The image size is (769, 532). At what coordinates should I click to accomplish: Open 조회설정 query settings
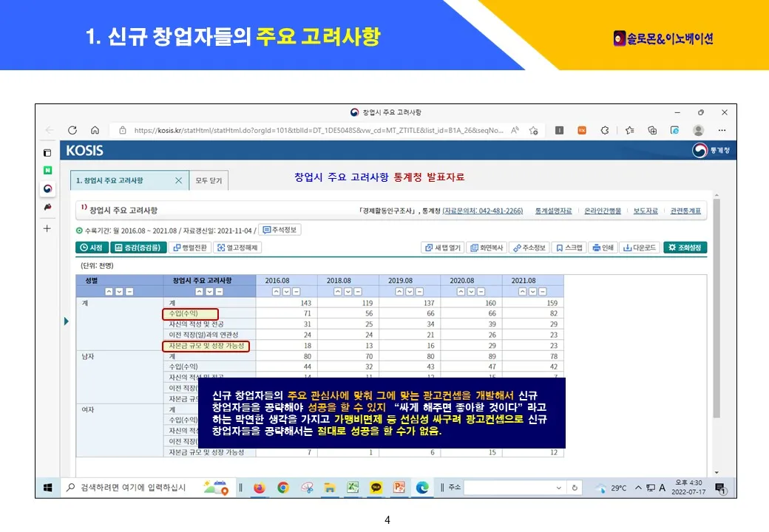(685, 248)
